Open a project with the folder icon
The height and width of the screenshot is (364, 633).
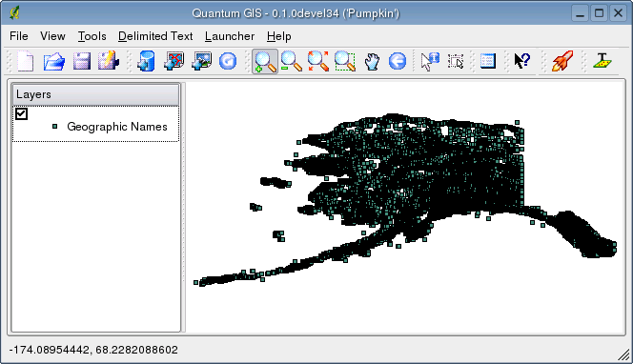point(54,61)
